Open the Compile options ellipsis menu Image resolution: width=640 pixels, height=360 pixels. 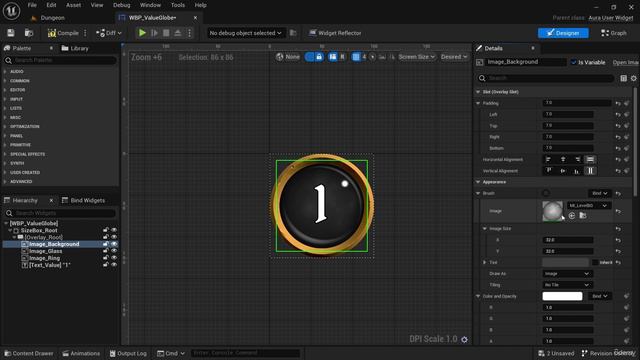pyautogui.click(x=85, y=33)
